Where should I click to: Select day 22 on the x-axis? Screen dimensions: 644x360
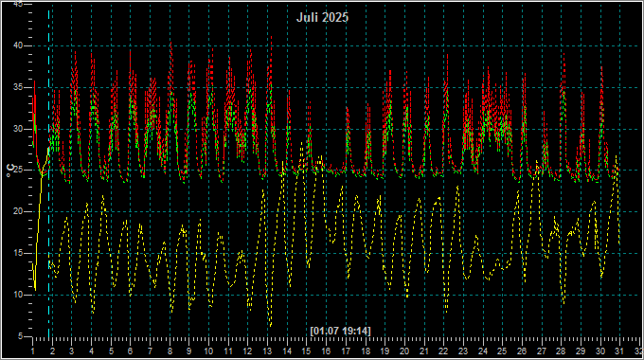tap(443, 351)
